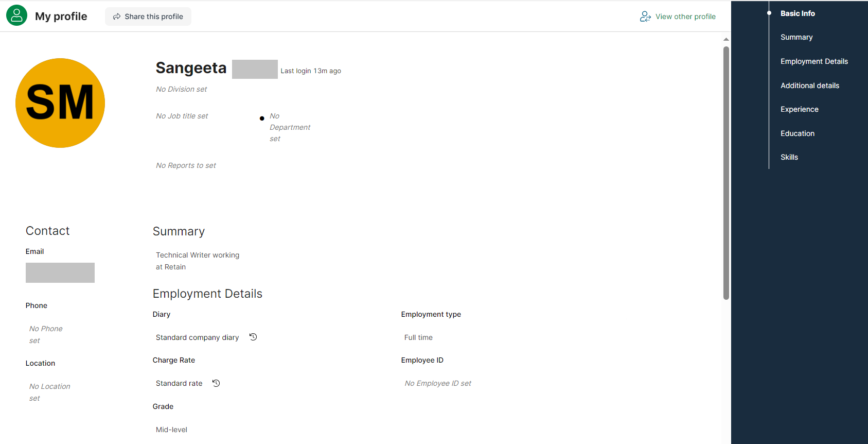Viewport: 868px width, 444px height.
Task: Click the No Employee ID set field
Action: 437,383
